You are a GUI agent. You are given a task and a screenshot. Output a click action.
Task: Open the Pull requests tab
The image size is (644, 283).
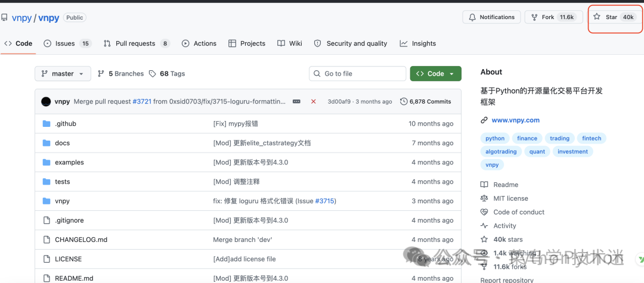(137, 43)
